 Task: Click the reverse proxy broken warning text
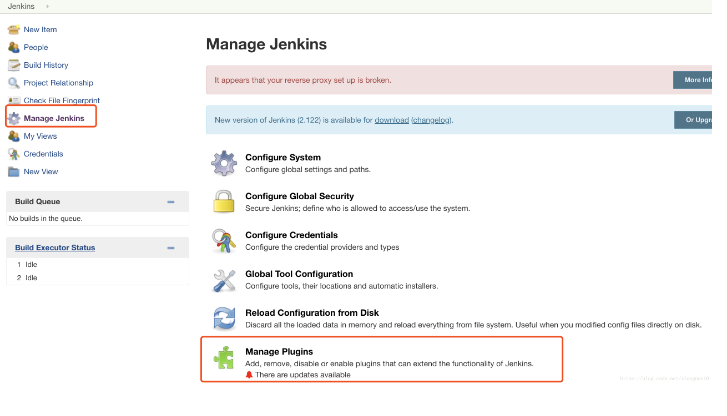point(303,80)
